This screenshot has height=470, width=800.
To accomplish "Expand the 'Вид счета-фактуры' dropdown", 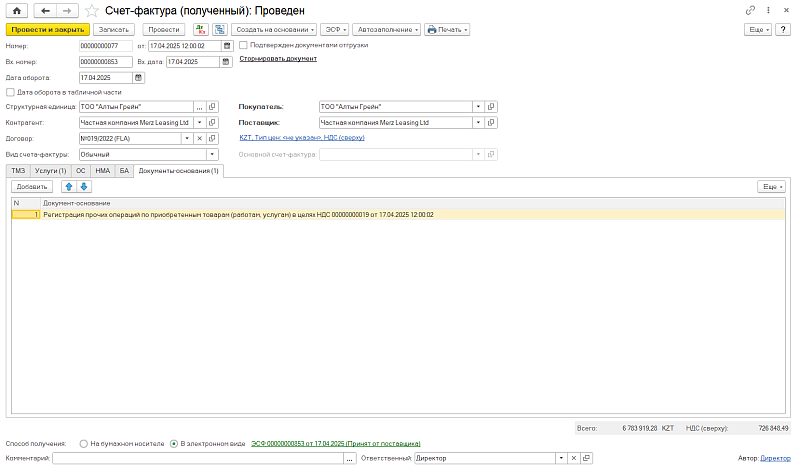I will pos(212,155).
